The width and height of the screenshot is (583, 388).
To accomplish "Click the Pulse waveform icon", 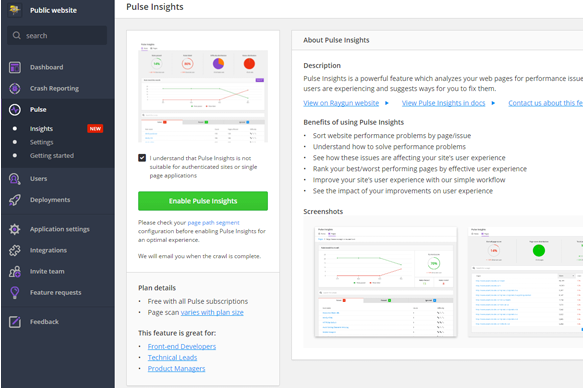I will pyautogui.click(x=15, y=110).
